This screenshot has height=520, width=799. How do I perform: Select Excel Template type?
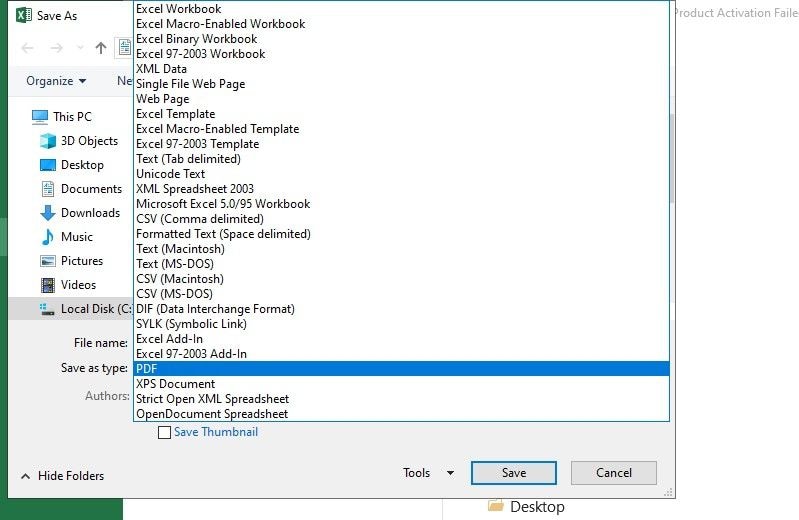(401, 114)
